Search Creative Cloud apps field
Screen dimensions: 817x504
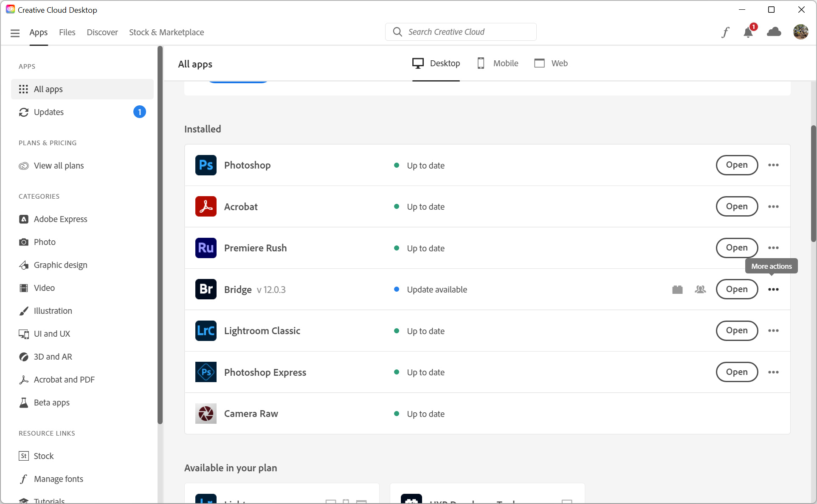pos(461,31)
